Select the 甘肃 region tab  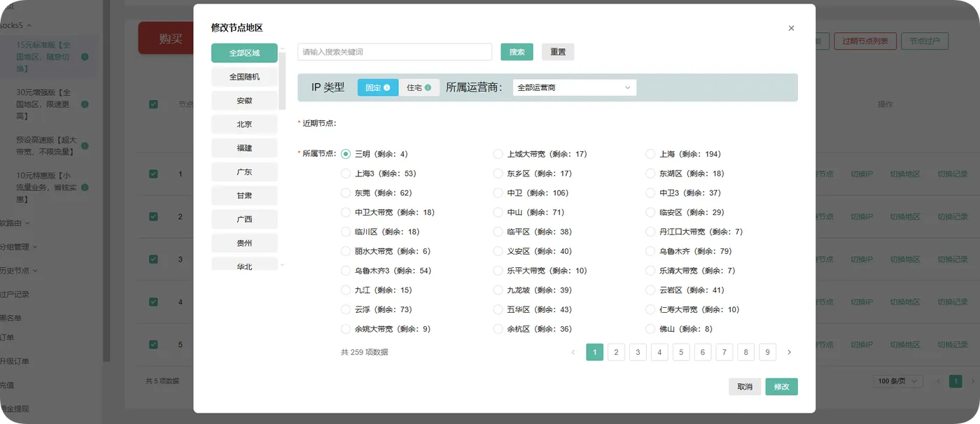pos(244,196)
